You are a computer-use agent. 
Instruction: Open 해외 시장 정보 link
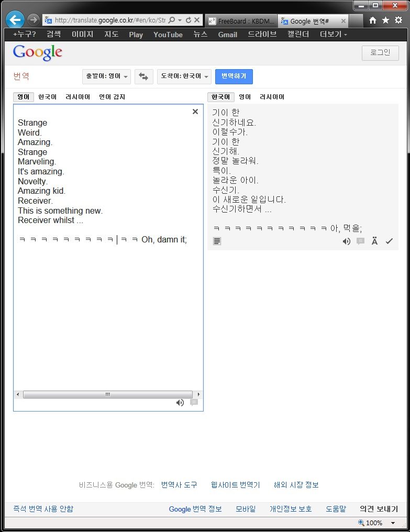[x=296, y=485]
